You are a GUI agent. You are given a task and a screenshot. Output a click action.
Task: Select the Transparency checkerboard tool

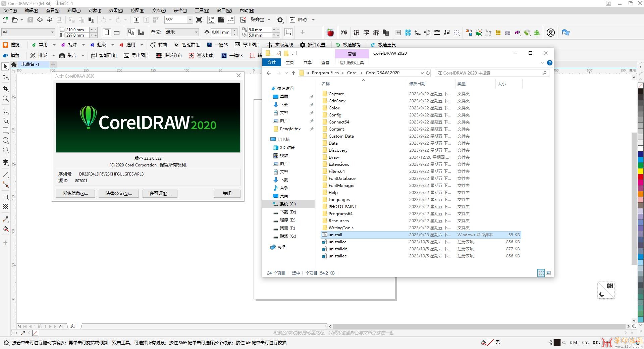tap(5, 207)
